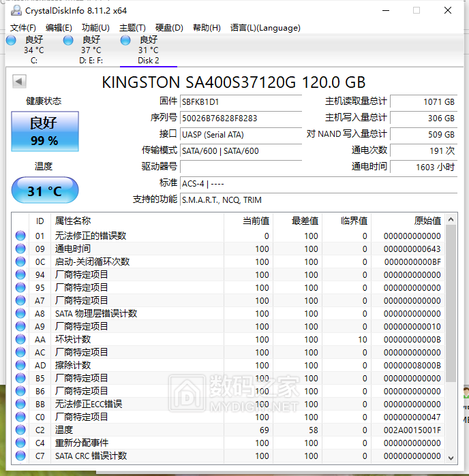Image resolution: width=469 pixels, height=476 pixels.
Task: Click the CrystalDiskInfo title bar icon
Action: (16, 10)
